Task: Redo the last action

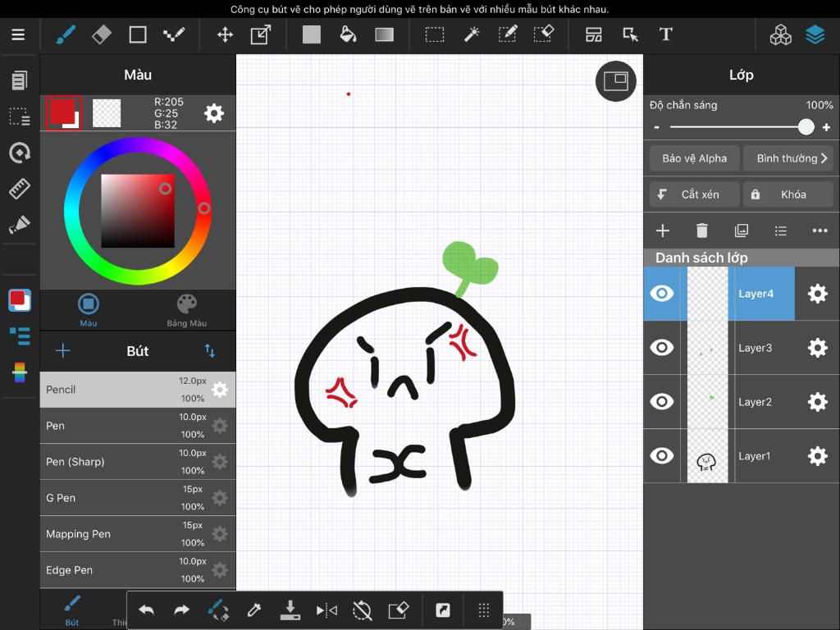Action: coord(182,610)
